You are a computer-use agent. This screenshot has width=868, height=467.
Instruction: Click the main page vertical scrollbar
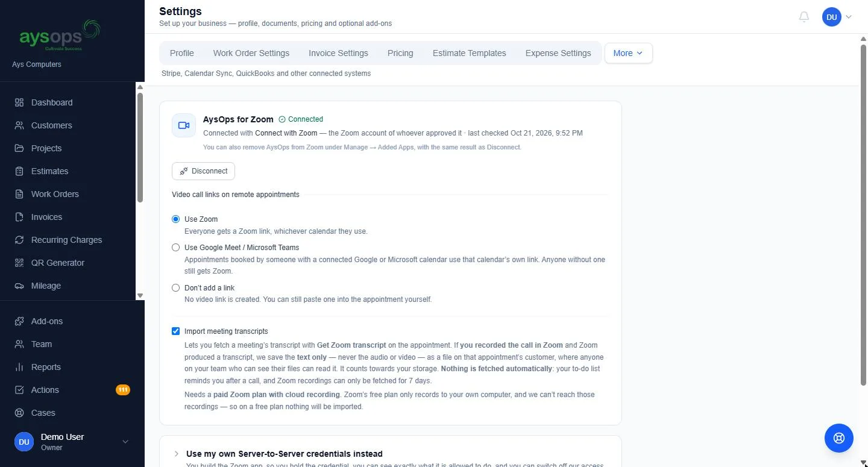863,215
